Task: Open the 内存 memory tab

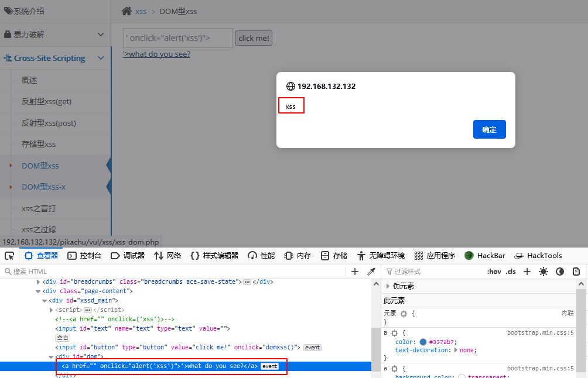Action: [x=298, y=256]
